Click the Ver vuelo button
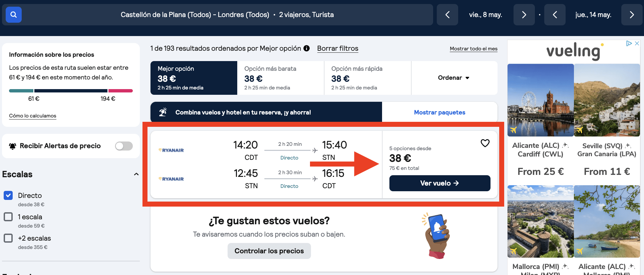This screenshot has width=644, height=275. [440, 183]
